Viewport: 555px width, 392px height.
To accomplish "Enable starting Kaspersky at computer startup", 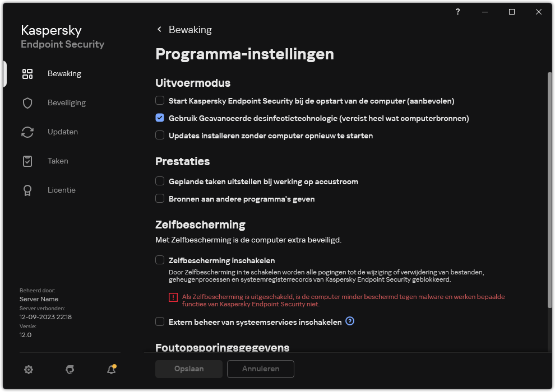I will coord(160,101).
